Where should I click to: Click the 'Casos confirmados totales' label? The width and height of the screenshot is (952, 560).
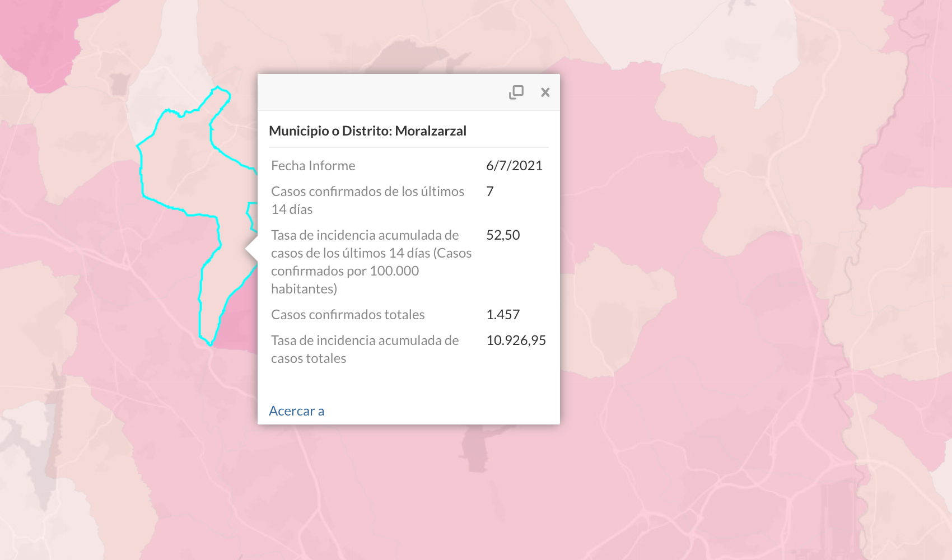(x=348, y=315)
